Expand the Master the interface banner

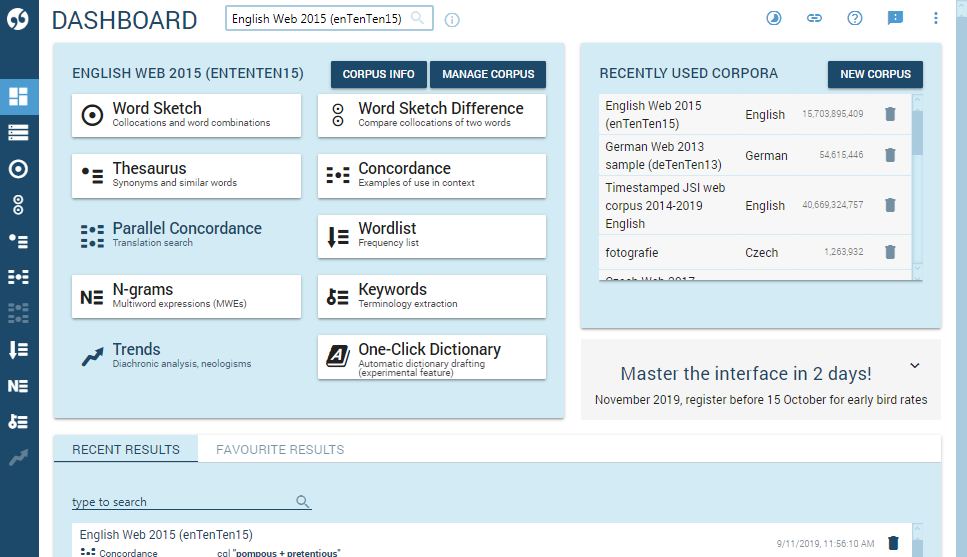pyautogui.click(x=914, y=366)
